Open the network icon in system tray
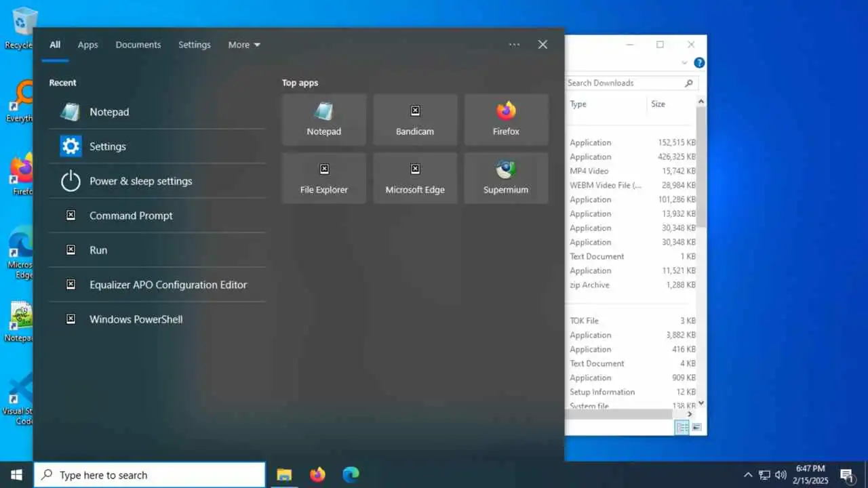868x488 pixels. coord(764,475)
